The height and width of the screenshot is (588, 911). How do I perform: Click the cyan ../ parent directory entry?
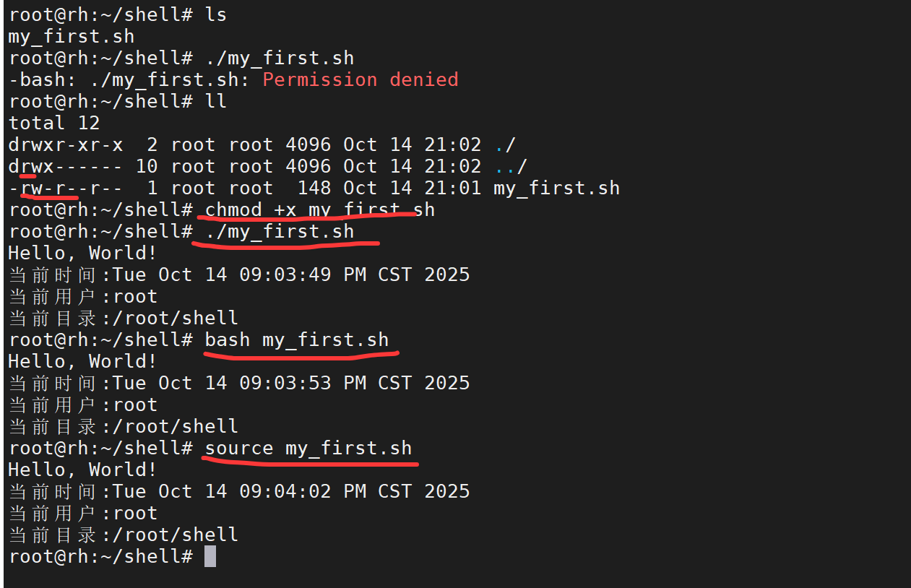coord(511,166)
